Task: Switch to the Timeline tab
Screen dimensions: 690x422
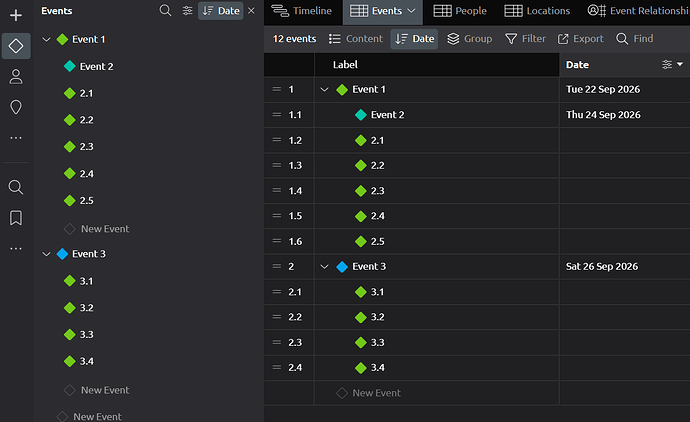Action: click(301, 11)
